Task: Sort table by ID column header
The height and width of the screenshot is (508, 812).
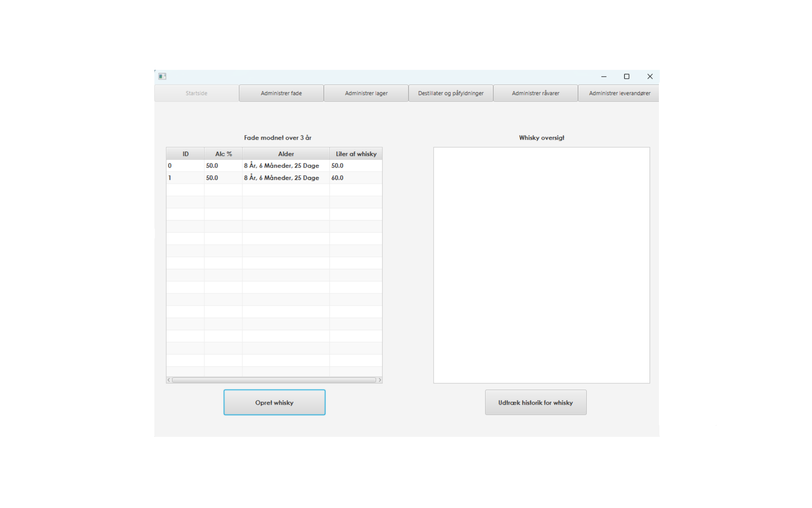Action: click(185, 154)
